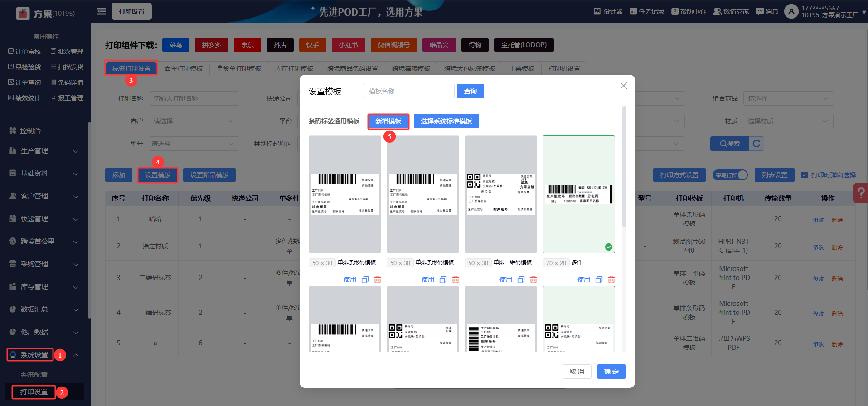
Task: Click the refresh icon beside 搜索
Action: click(756, 144)
